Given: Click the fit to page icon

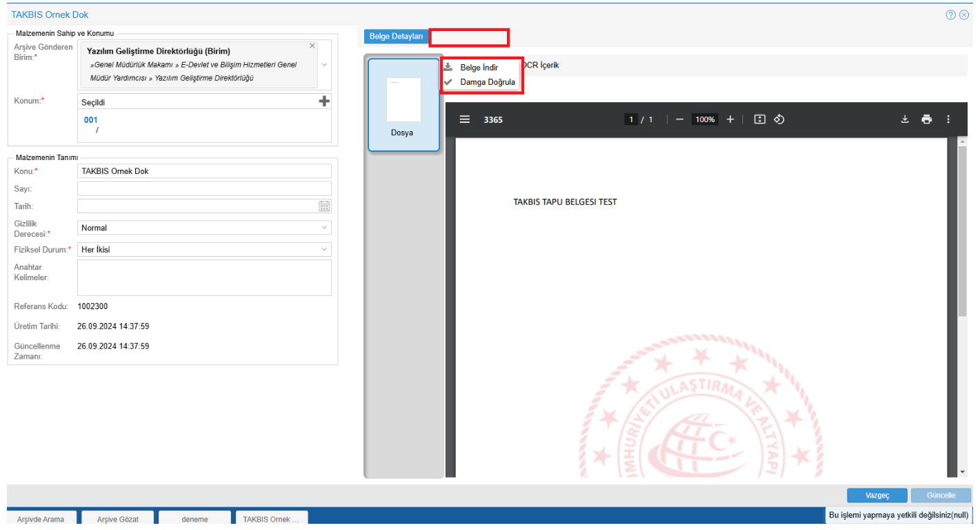Looking at the screenshot, I should [x=759, y=119].
